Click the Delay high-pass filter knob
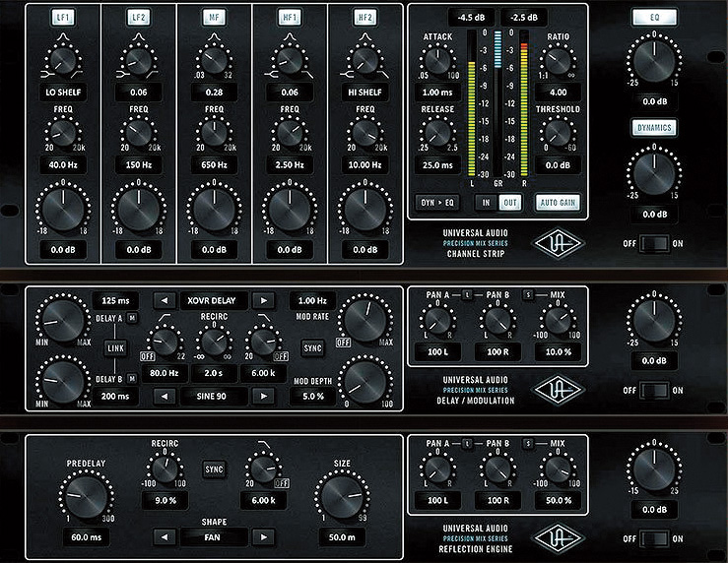728x563 pixels. pyautogui.click(x=165, y=342)
